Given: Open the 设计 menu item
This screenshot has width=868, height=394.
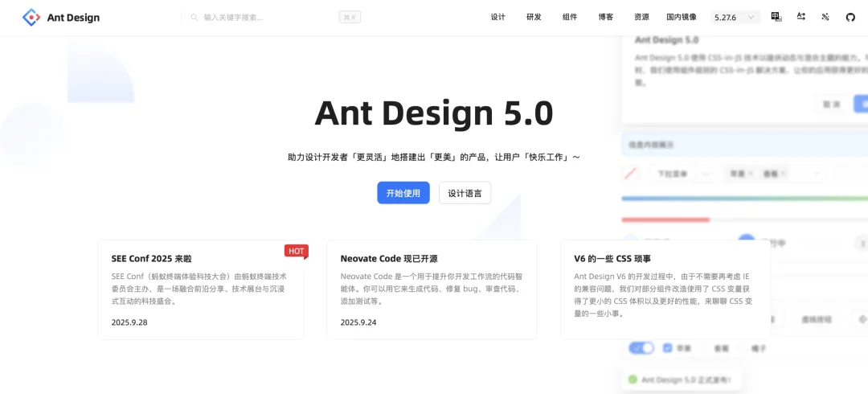Looking at the screenshot, I should click(x=498, y=17).
